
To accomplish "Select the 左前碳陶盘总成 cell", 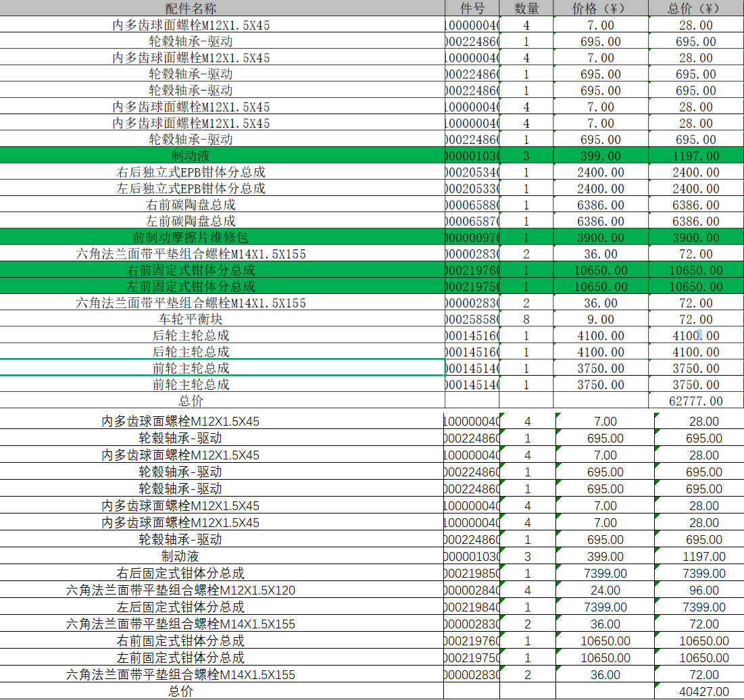I will tap(191, 221).
